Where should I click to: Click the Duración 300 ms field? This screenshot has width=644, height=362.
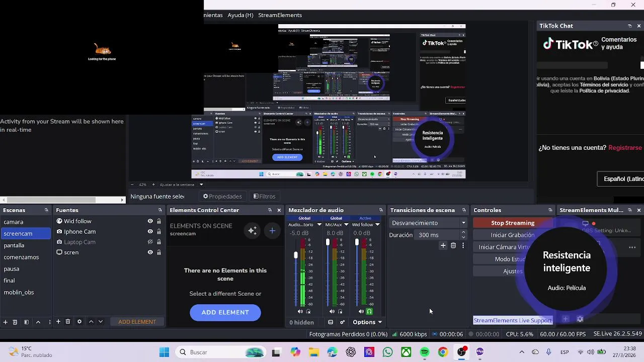coord(438,235)
